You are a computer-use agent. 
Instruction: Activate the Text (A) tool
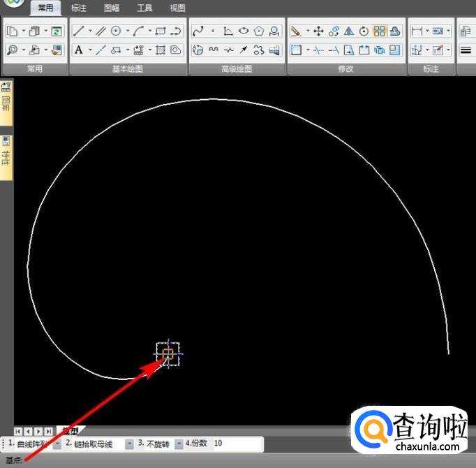coord(78,50)
